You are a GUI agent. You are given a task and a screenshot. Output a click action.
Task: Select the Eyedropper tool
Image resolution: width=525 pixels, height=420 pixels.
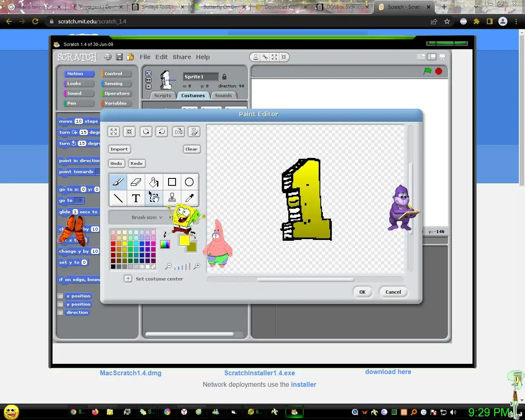[x=189, y=198]
